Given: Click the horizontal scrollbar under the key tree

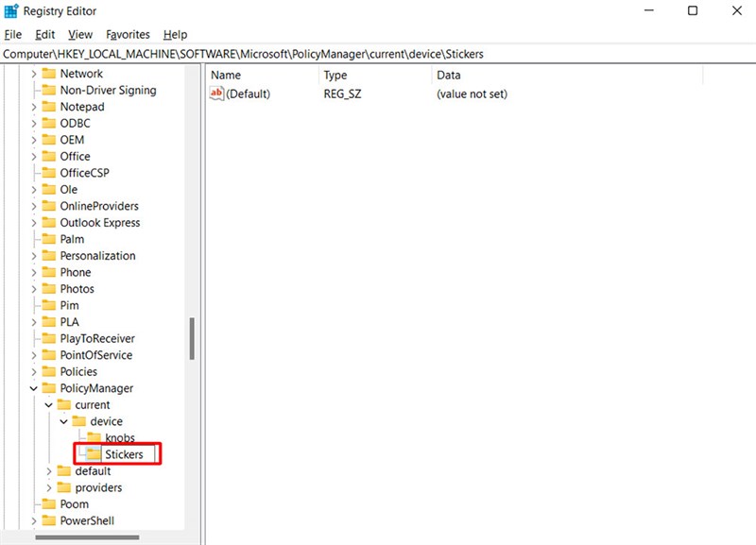Looking at the screenshot, I should pyautogui.click(x=85, y=538).
